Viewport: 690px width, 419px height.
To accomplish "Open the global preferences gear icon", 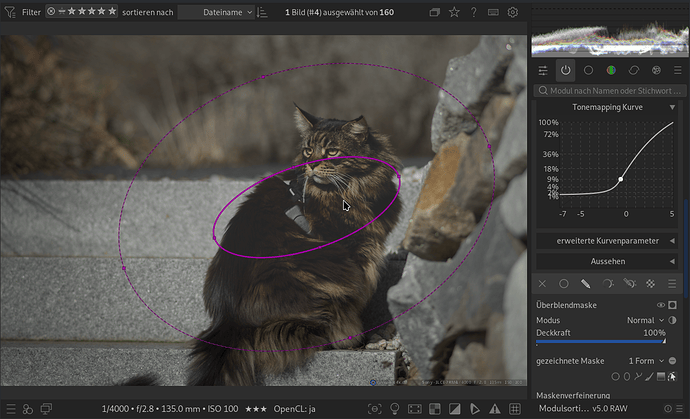I will pyautogui.click(x=513, y=12).
